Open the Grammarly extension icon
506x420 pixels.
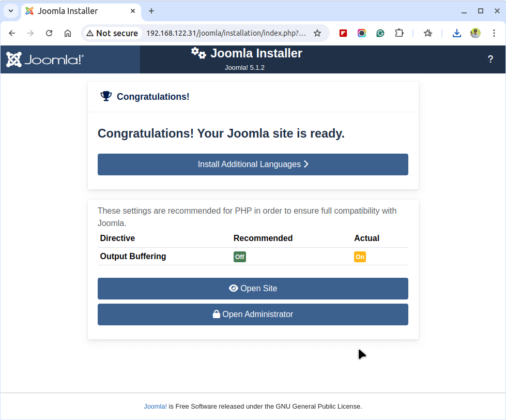[x=380, y=33]
